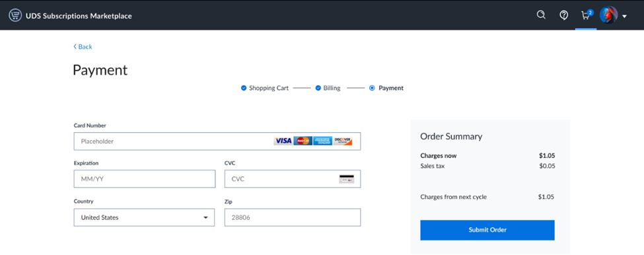Click the user profile avatar
The image size is (644, 255).
point(608,15)
